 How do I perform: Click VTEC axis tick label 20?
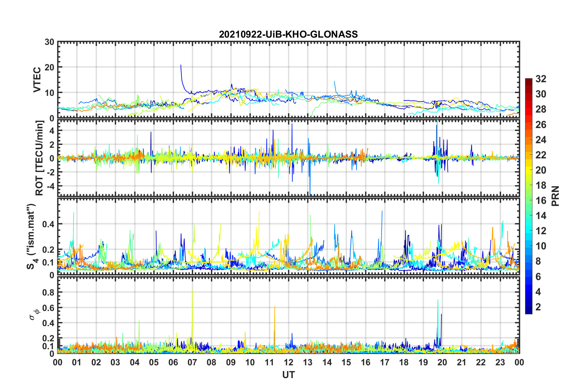[49, 67]
